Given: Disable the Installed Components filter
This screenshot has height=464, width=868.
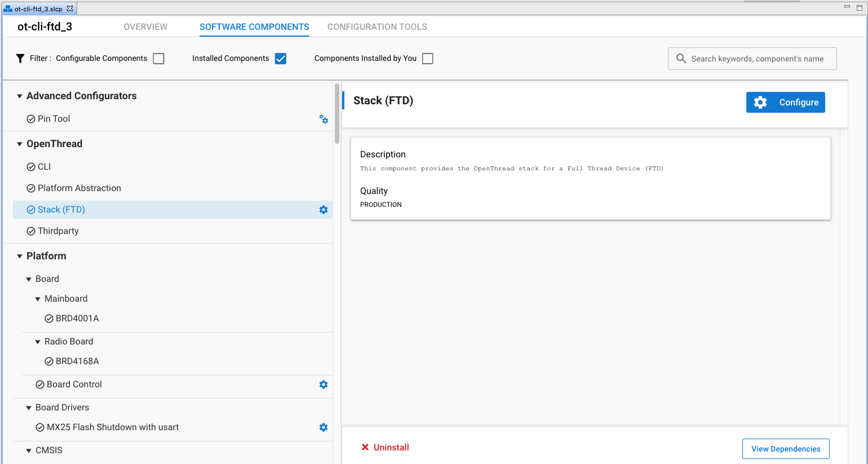Looking at the screenshot, I should coord(280,58).
